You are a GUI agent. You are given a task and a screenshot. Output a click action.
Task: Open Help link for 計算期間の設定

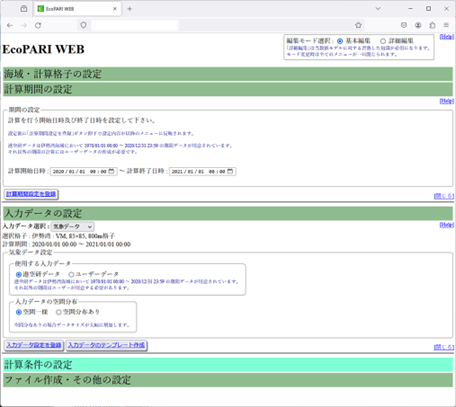pos(447,101)
